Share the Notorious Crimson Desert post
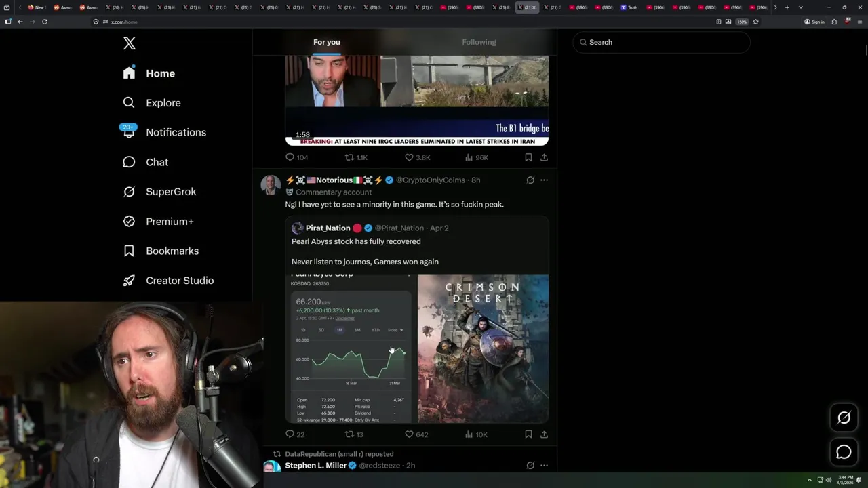 point(544,434)
